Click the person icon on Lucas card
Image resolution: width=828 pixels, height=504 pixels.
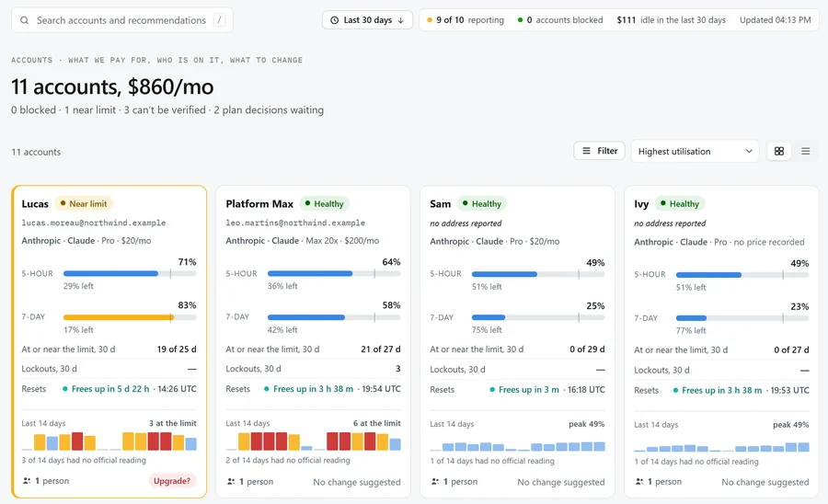[x=27, y=481]
